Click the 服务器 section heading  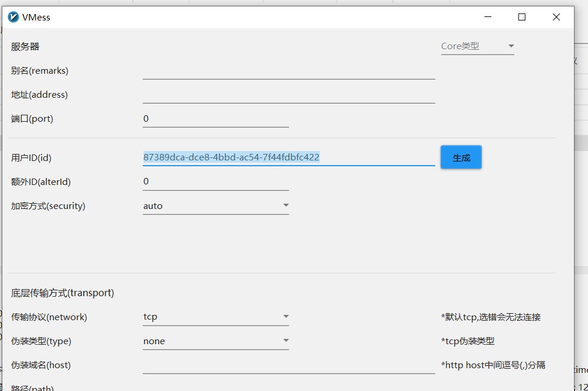25,47
